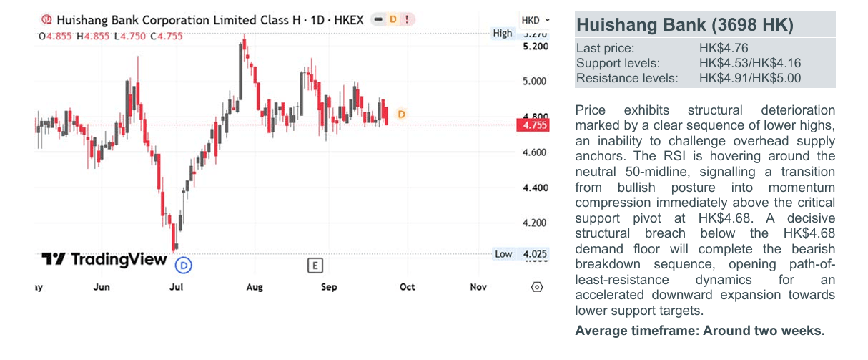
Task: Click the 5.200 price axis label
Action: coord(536,47)
